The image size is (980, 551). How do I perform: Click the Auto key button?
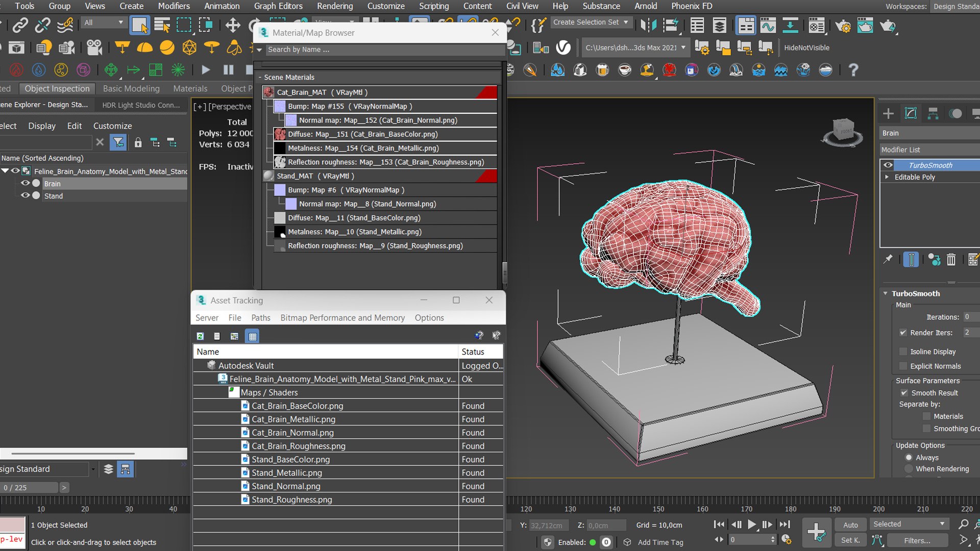pos(850,524)
